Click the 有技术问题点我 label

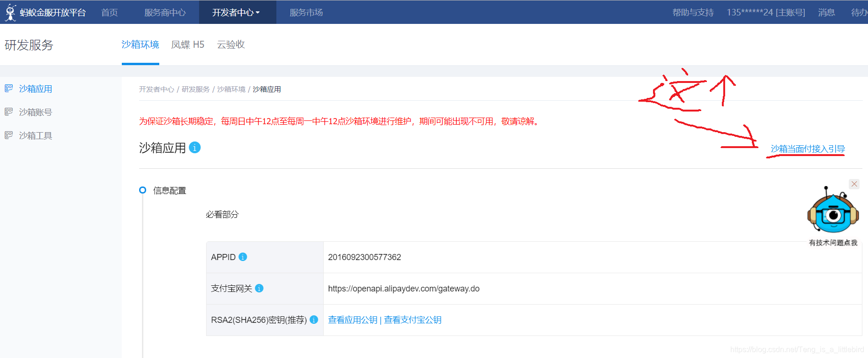(x=833, y=243)
